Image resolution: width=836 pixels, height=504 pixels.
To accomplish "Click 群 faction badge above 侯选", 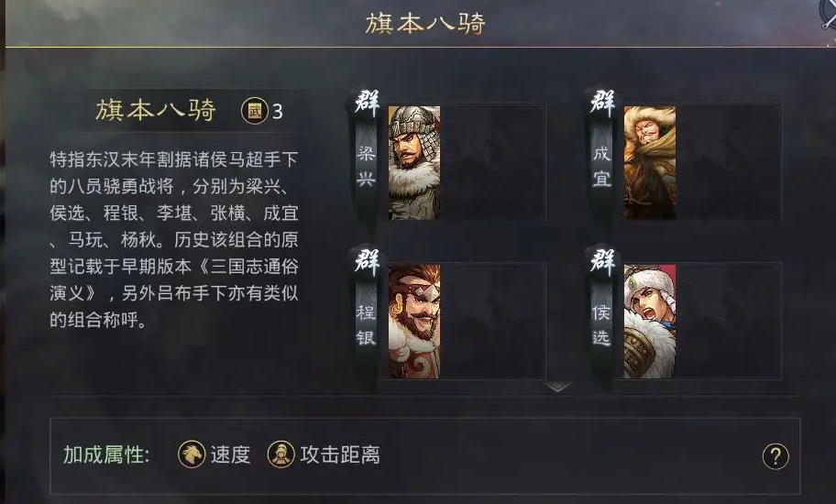I will pos(602,261).
